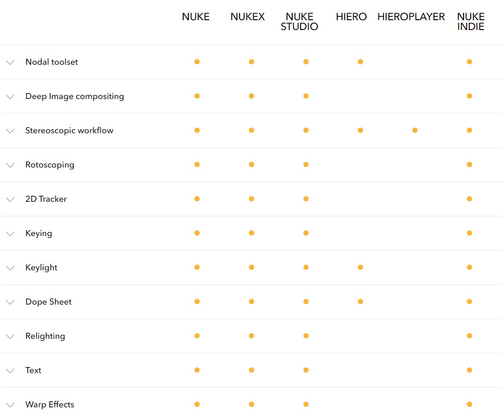Image resolution: width=504 pixels, height=420 pixels.
Task: Click the Keying label
Action: [39, 233]
